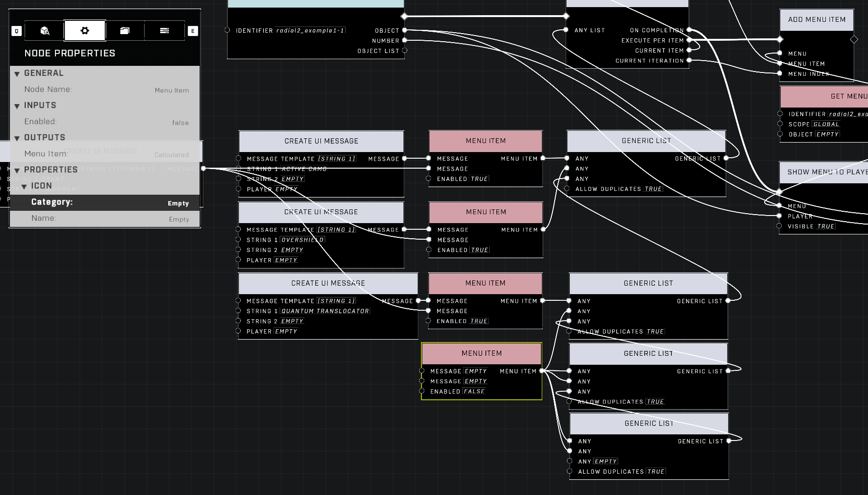Toggle ALLOW DUPLICATES TRUE on list with ANY EMPTY
This screenshot has height=495, width=868.
pos(656,472)
